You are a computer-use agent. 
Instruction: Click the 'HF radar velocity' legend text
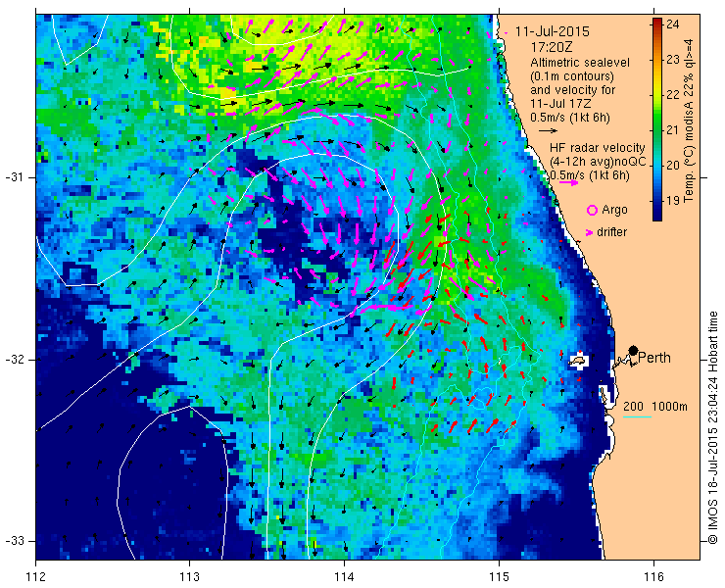pyautogui.click(x=598, y=148)
